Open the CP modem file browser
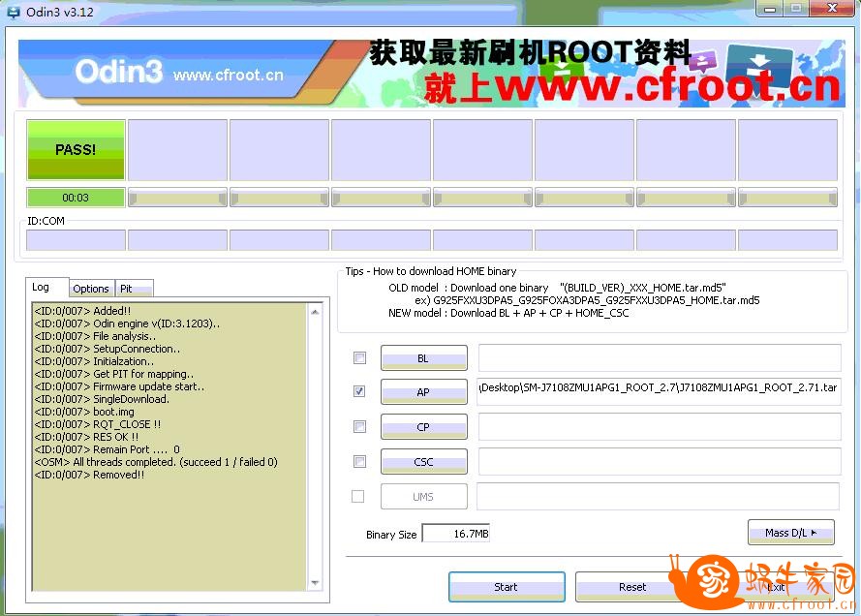This screenshot has height=616, width=861. 424,426
